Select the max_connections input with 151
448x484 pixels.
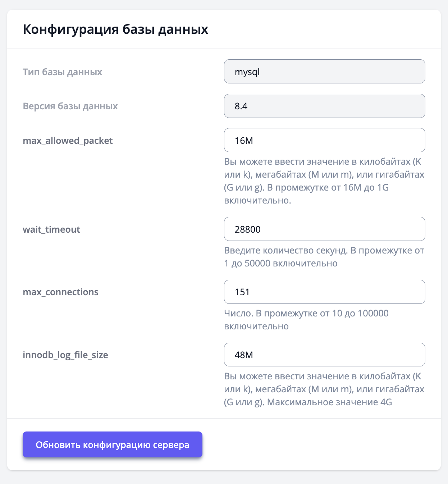pos(324,292)
